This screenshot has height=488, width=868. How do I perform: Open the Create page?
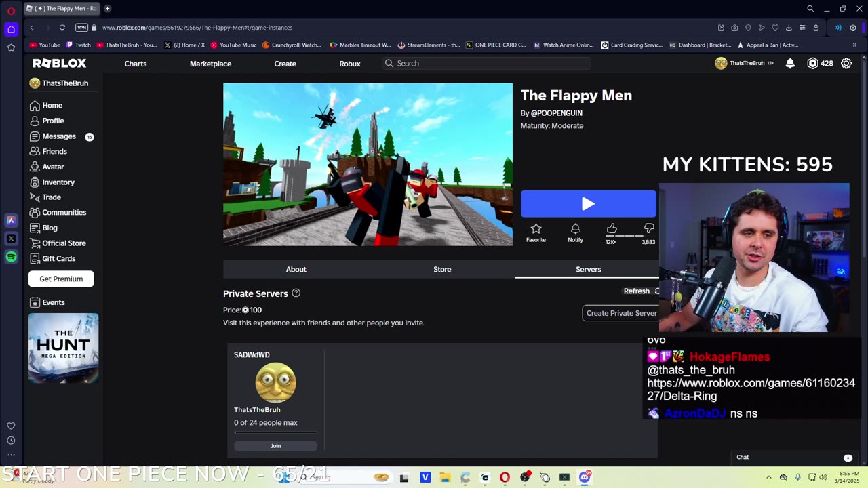click(285, 64)
